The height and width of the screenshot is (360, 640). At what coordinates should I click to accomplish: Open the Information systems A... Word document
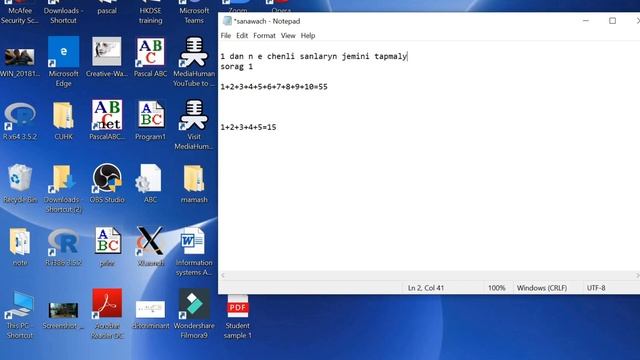pyautogui.click(x=193, y=241)
